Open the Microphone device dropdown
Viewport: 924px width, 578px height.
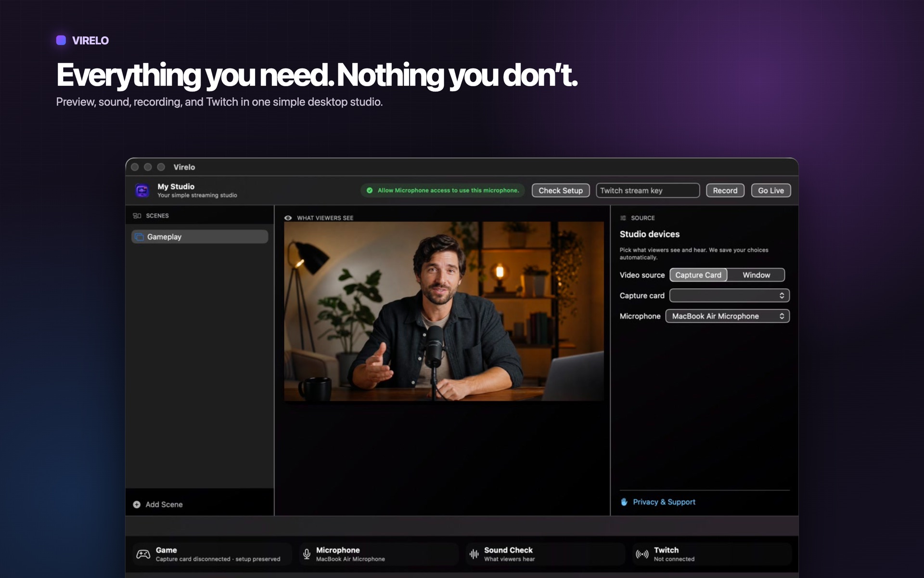click(x=728, y=316)
